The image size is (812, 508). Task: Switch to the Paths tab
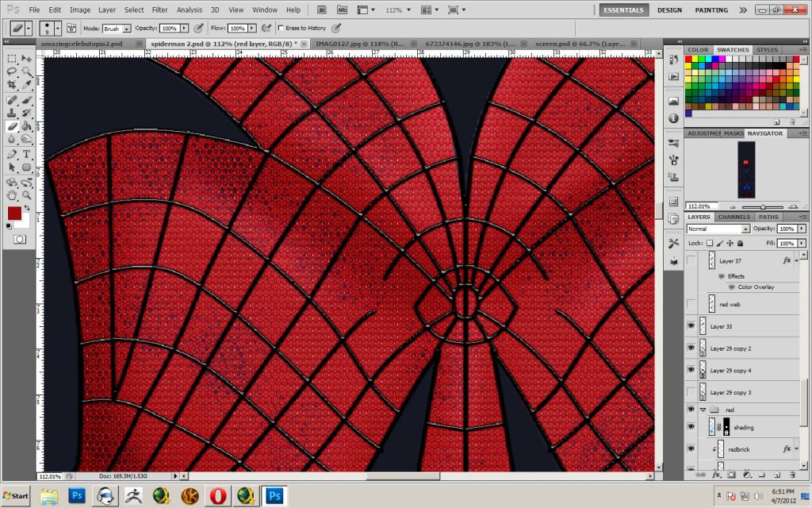(x=768, y=217)
